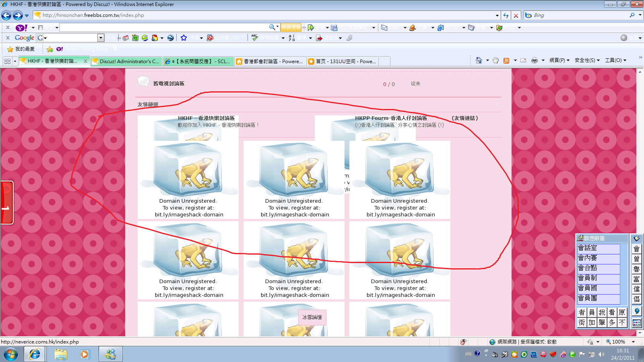Open a new blank tab

click(384, 61)
